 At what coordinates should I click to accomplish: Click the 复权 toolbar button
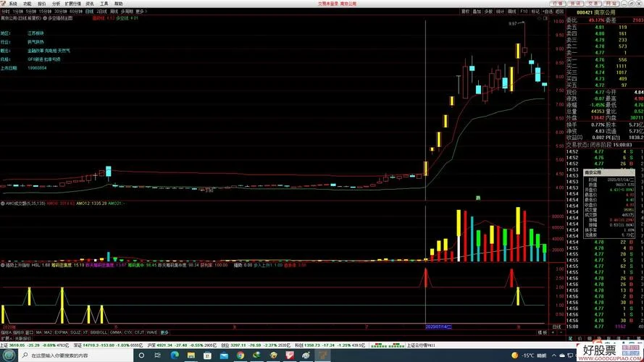(x=465, y=12)
